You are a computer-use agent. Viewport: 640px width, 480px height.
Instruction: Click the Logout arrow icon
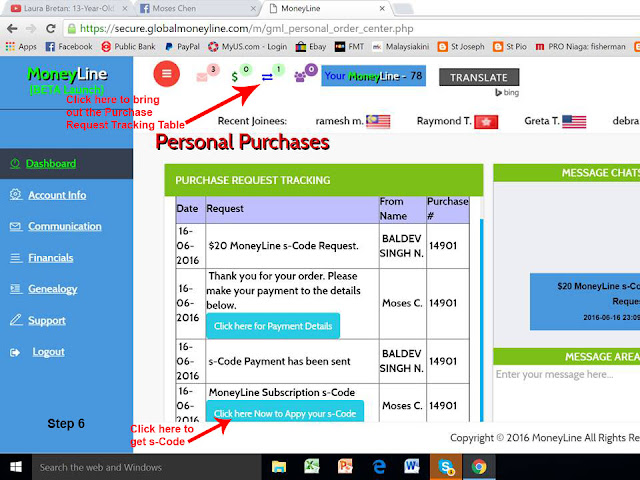pyautogui.click(x=15, y=352)
